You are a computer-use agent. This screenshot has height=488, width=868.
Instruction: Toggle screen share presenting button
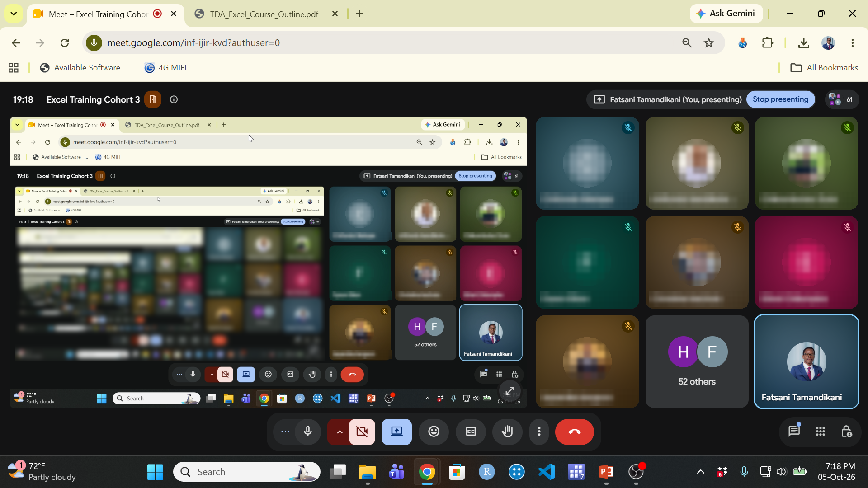396,432
